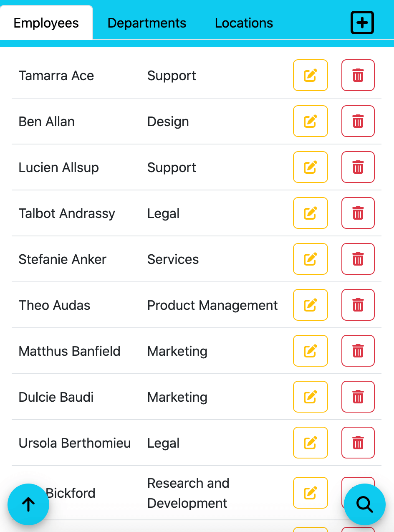394x532 pixels.
Task: Select the Employees tab
Action: pos(46,23)
